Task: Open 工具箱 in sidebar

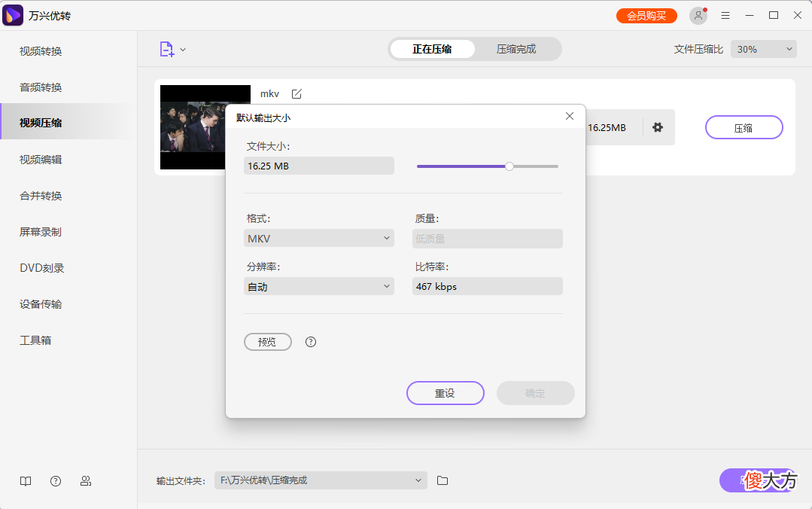Action: click(x=68, y=340)
